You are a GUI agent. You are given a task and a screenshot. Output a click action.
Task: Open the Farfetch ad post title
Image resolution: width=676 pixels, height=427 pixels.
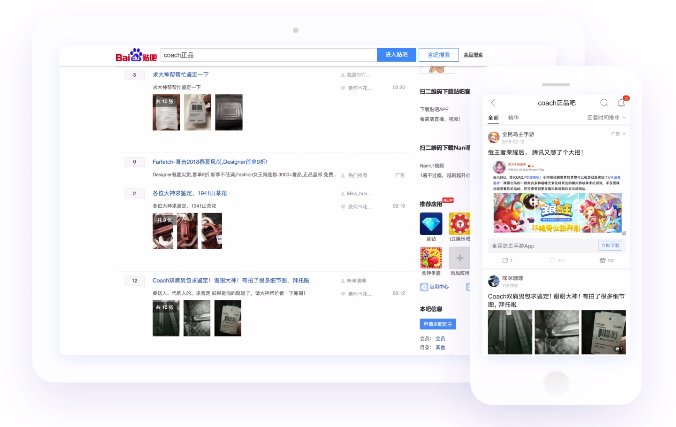click(x=210, y=162)
